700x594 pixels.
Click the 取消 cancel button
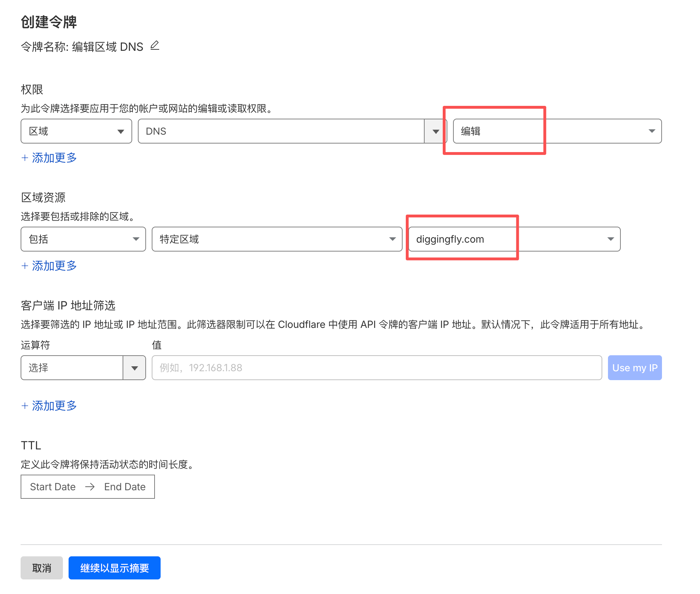click(42, 568)
